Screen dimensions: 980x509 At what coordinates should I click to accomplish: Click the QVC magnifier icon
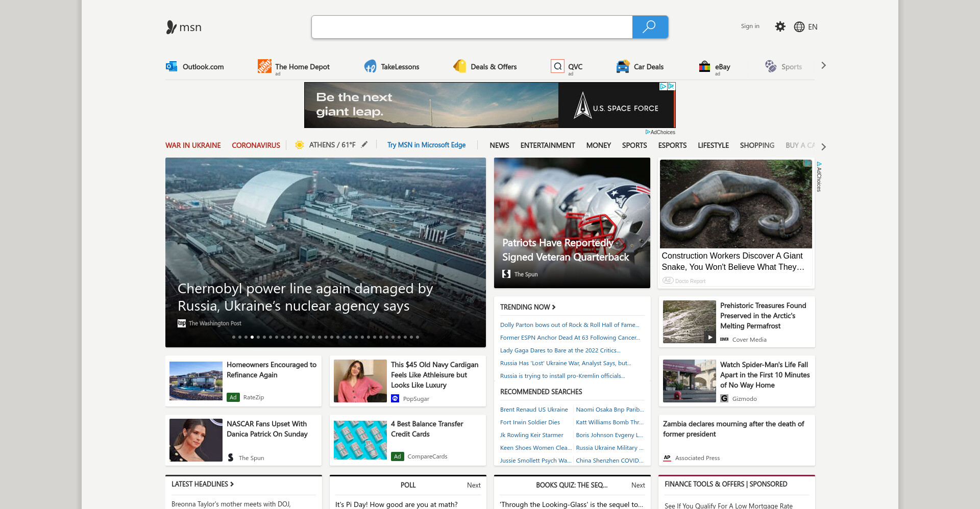point(558,66)
